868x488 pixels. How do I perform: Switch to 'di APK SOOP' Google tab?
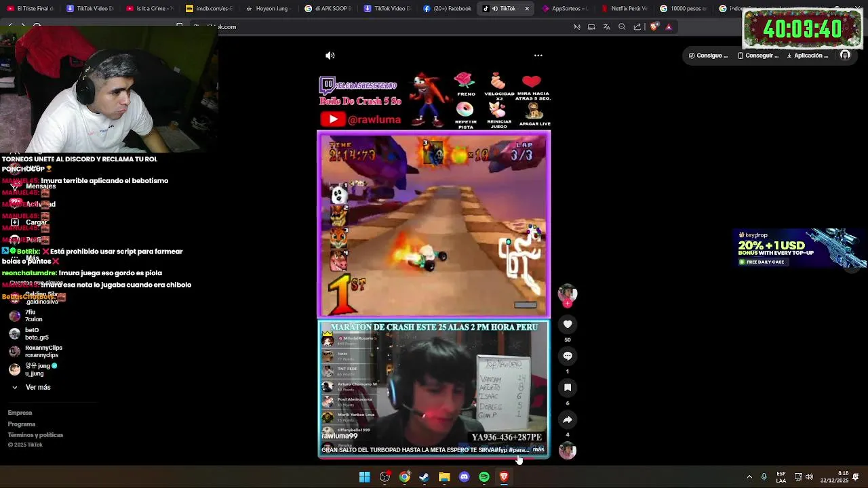(327, 9)
